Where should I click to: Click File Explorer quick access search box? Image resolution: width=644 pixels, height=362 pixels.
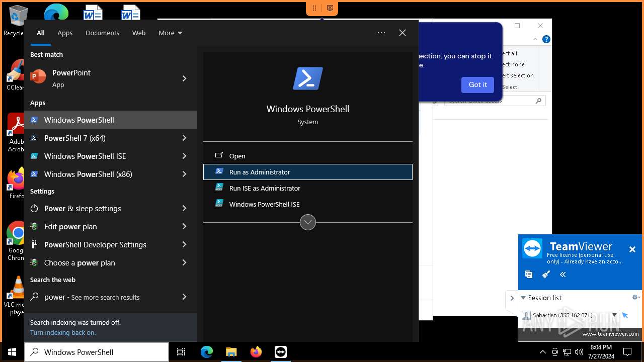click(495, 101)
